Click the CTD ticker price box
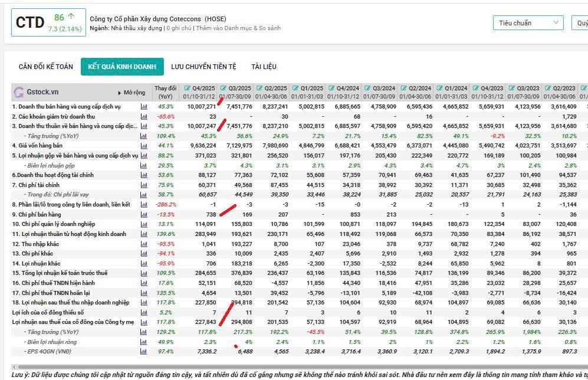The width and height of the screenshot is (588, 380). (x=48, y=22)
